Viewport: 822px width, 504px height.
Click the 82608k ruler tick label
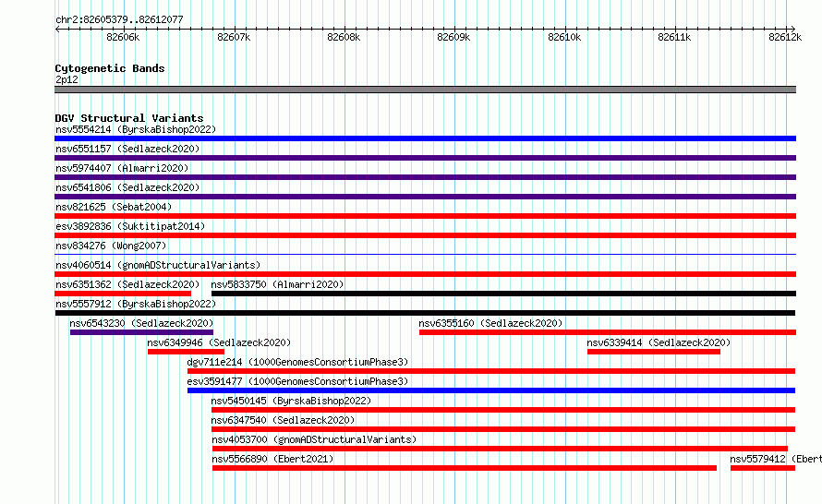click(344, 37)
